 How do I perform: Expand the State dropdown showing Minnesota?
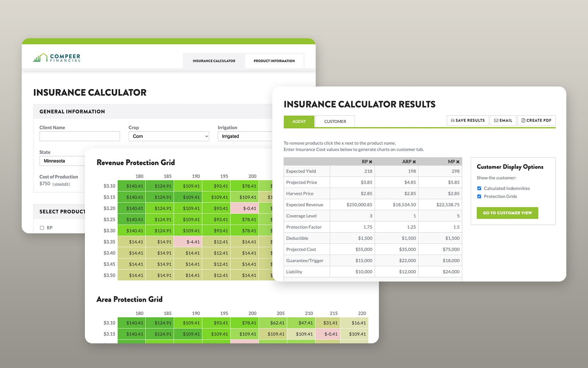point(62,161)
